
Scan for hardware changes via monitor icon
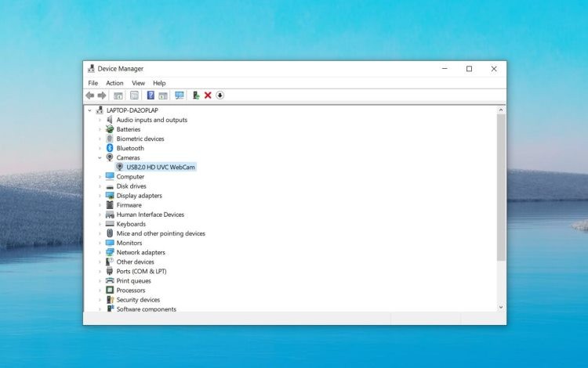click(180, 96)
